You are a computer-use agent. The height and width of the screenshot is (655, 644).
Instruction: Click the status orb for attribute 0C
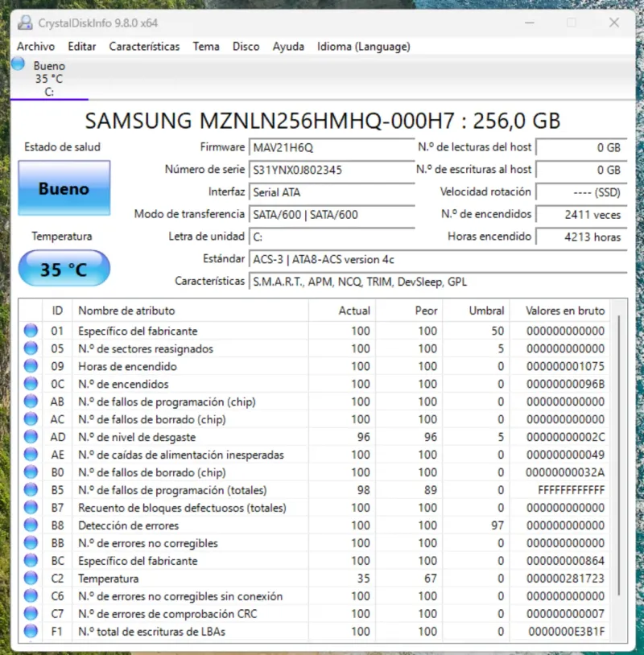tap(31, 384)
